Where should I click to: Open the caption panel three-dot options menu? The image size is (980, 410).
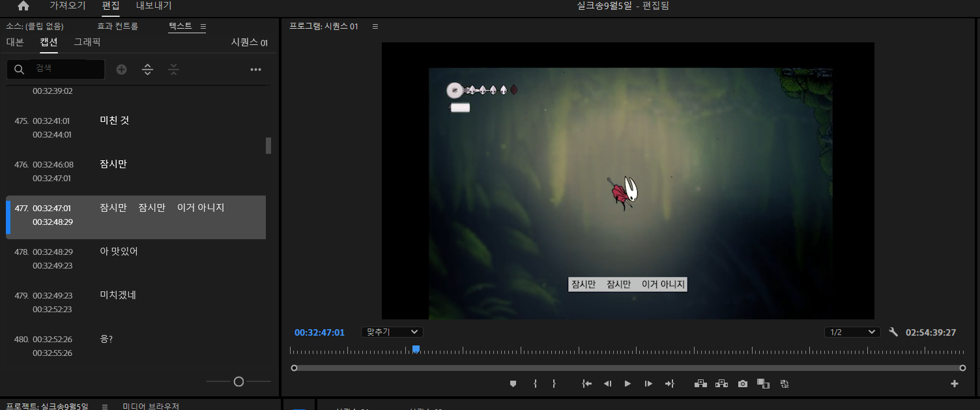coord(255,70)
